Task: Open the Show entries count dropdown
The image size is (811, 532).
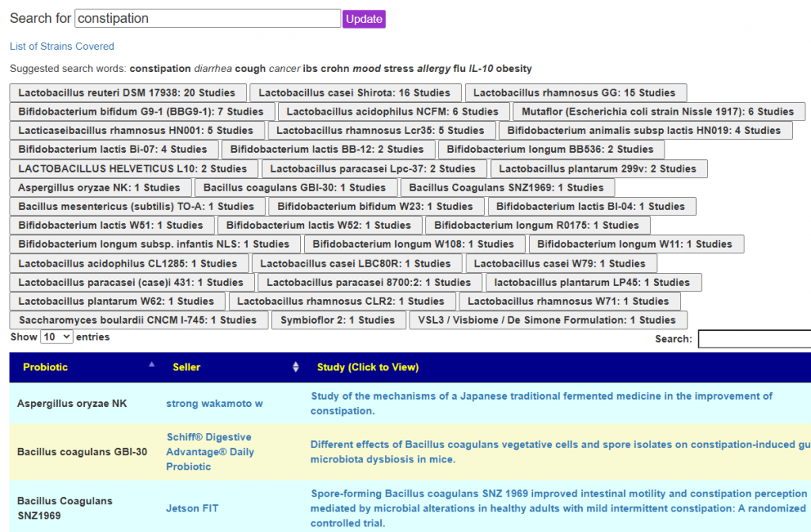Action: pos(57,337)
